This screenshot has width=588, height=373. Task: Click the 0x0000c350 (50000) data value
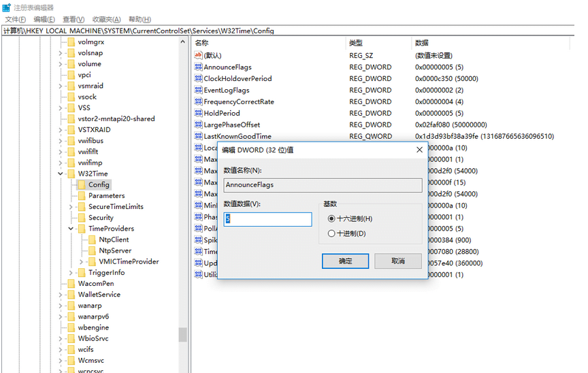tap(446, 79)
